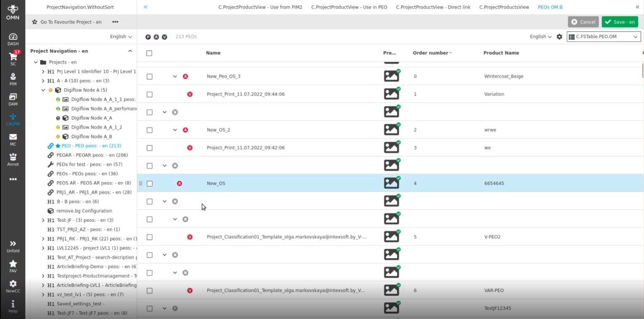The width and height of the screenshot is (644, 319).
Task: Collapse the Digiflow Node A tree node
Action: click(43, 90)
